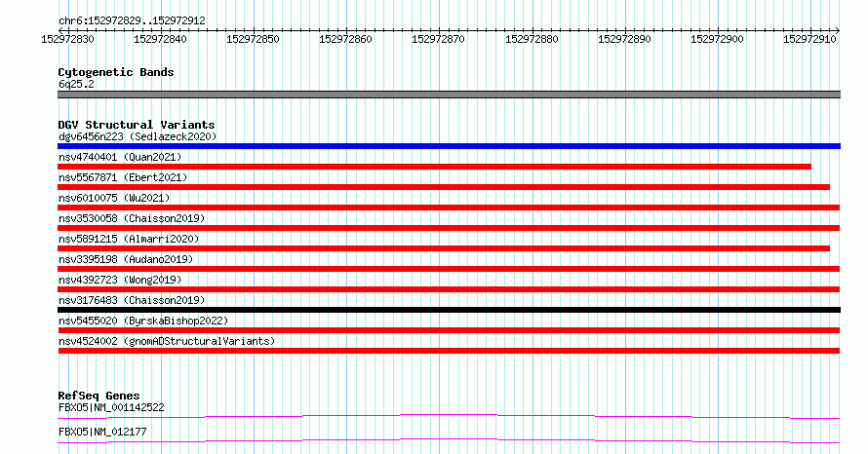868x454 pixels.
Task: Click ruler position 152972850
Action: coord(253,39)
